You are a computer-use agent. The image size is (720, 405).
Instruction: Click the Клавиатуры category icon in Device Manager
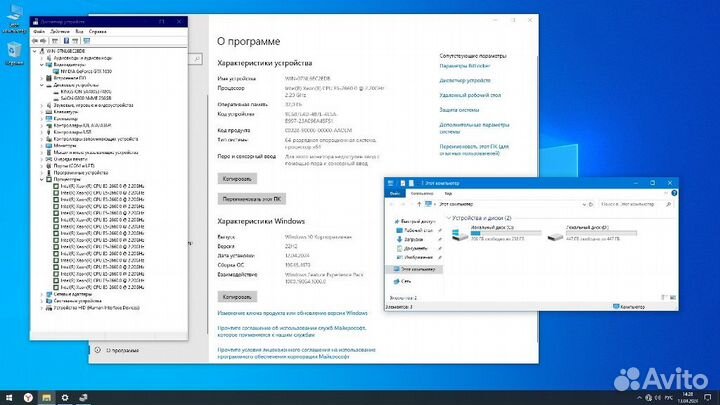tap(49, 112)
